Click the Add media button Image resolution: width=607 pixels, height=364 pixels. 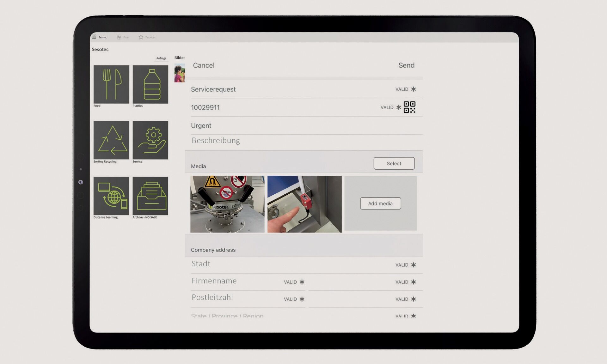click(x=380, y=203)
